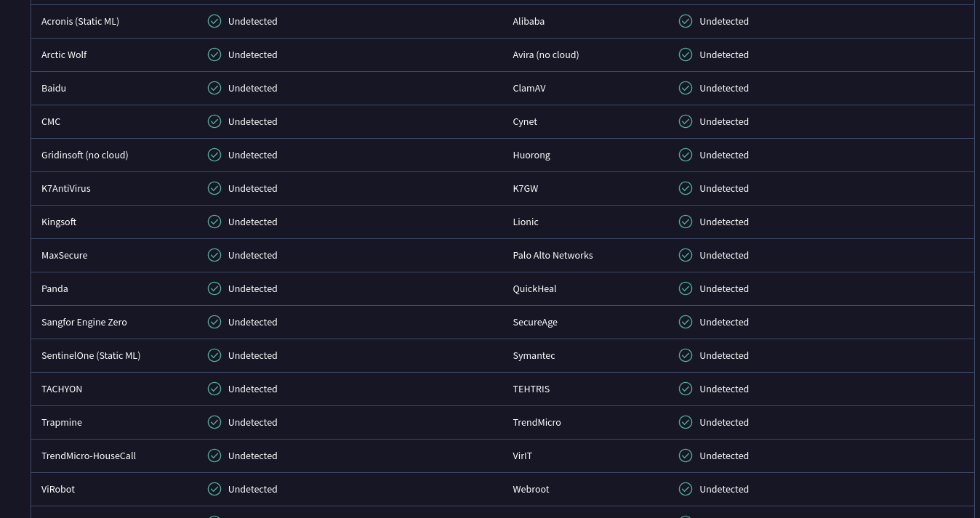Click the check icon beside TrendMicro-HouseCall
Viewport: 980px width, 518px height.
214,456
